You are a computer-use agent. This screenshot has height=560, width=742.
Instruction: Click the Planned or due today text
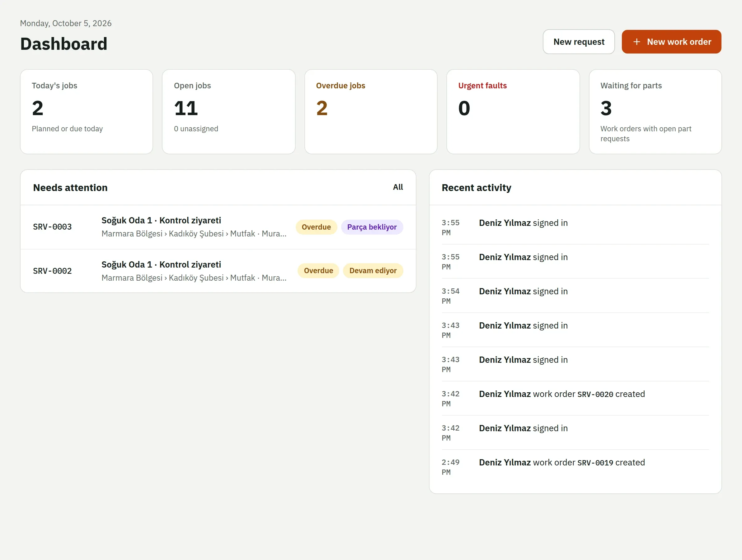point(67,129)
